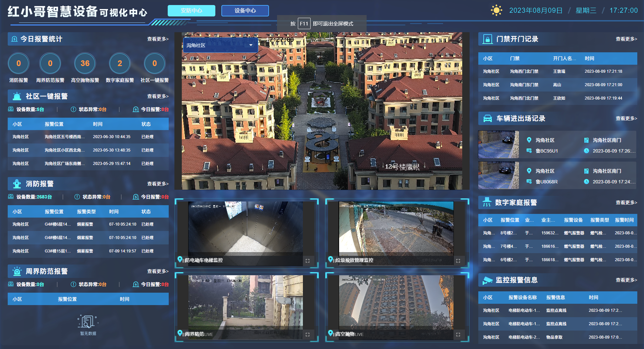This screenshot has height=349, width=644.
Task: View more 门禁开门记录 entries
Action: click(626, 39)
